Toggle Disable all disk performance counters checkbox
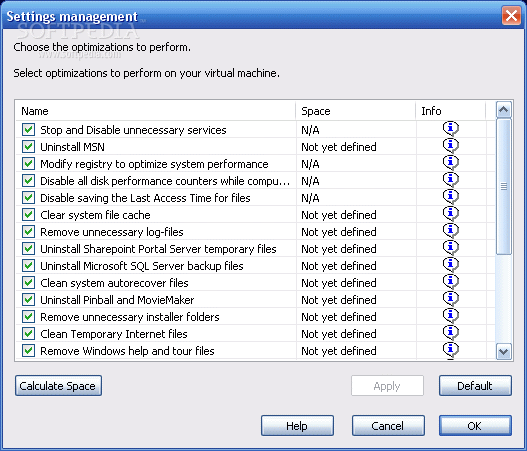 [29, 181]
